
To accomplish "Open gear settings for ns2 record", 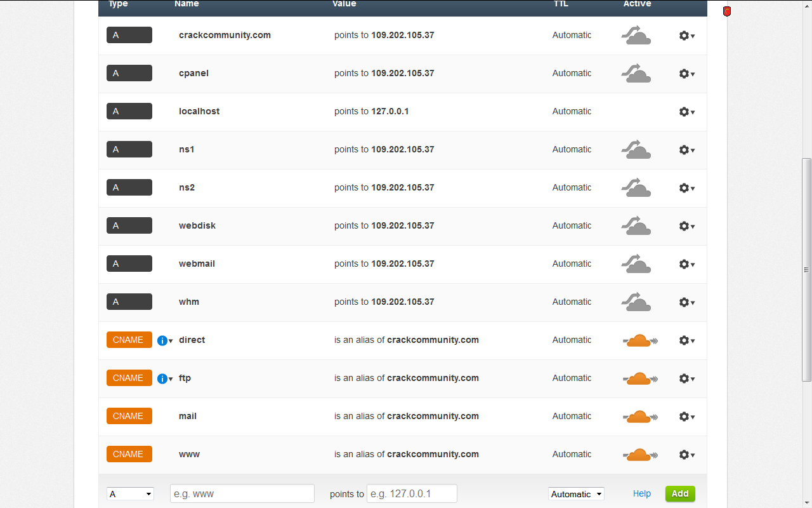I will pos(686,188).
